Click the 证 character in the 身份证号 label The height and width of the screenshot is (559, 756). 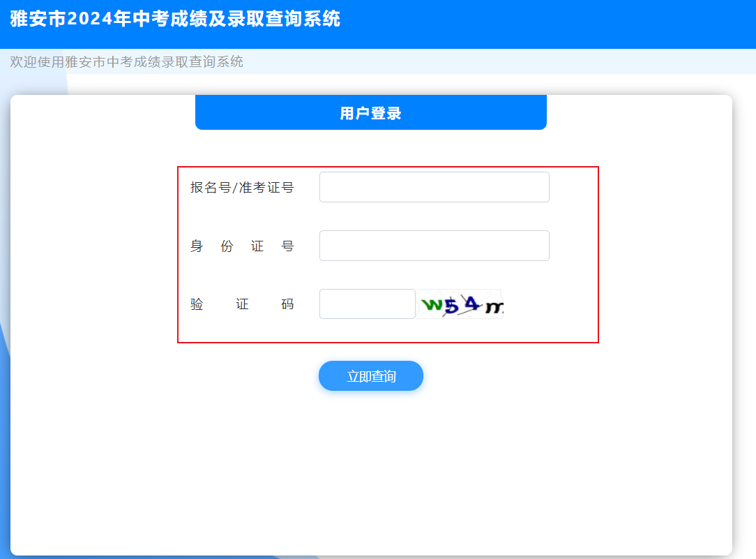coord(257,246)
